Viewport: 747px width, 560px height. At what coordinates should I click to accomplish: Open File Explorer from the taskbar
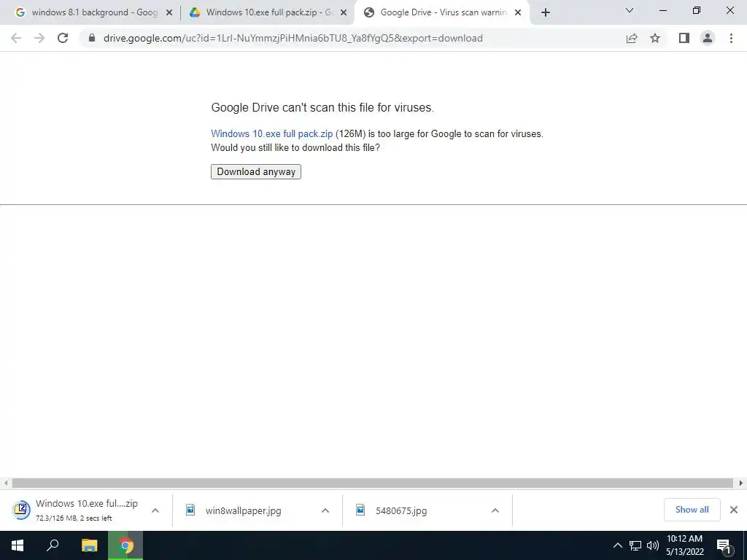click(x=89, y=545)
